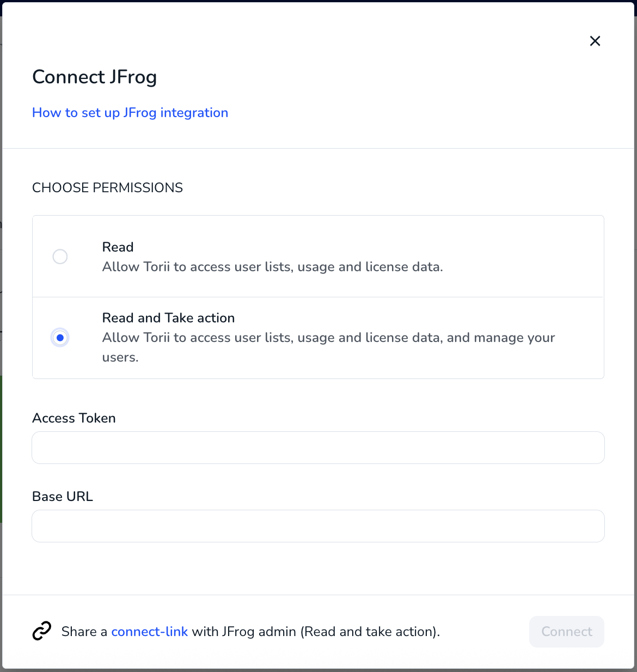Image resolution: width=637 pixels, height=672 pixels.
Task: Close the Connect JFrog dialog
Action: tap(595, 41)
